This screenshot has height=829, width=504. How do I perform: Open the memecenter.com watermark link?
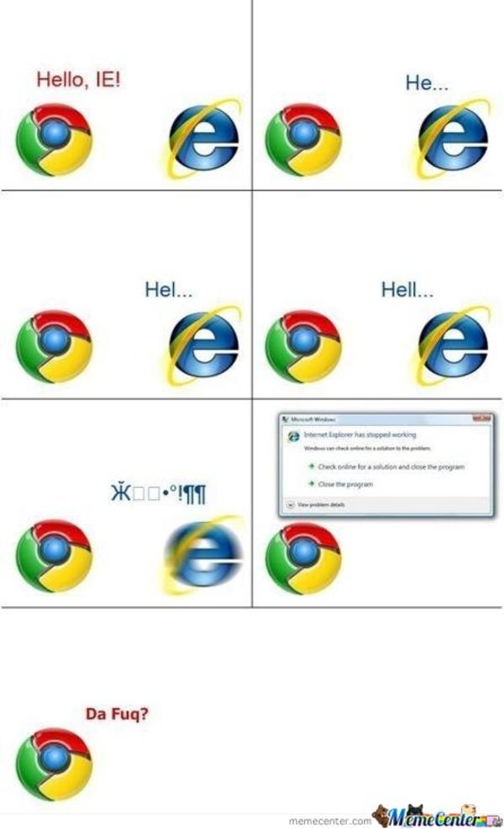[x=330, y=821]
